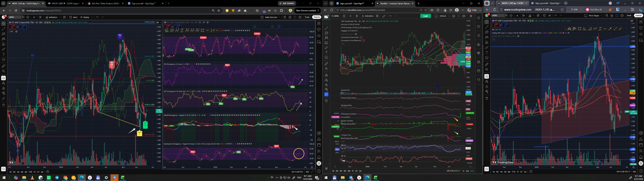Select 5Y range in Stockbit bottom bar
The width and height of the screenshot is (644, 181).
pos(356,171)
